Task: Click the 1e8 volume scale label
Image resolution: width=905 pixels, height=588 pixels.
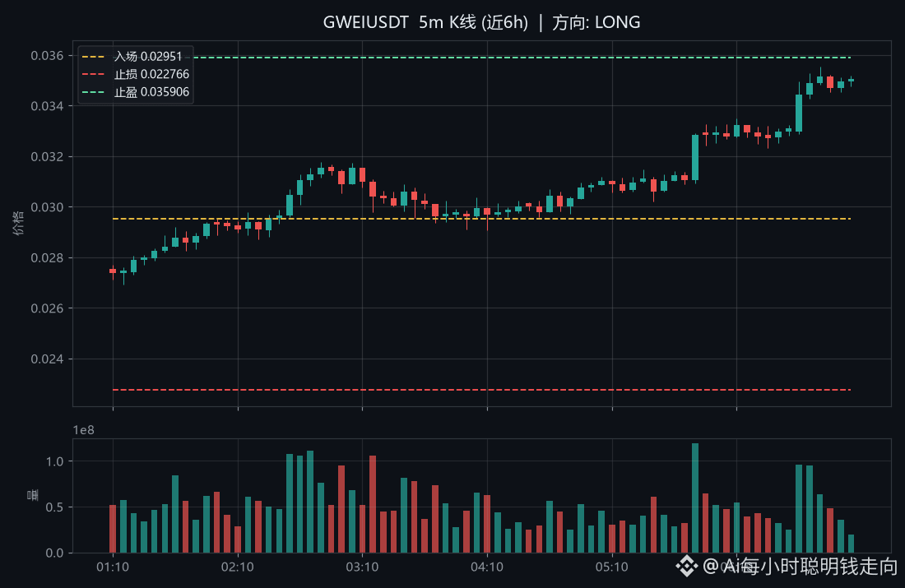Action: pos(84,430)
